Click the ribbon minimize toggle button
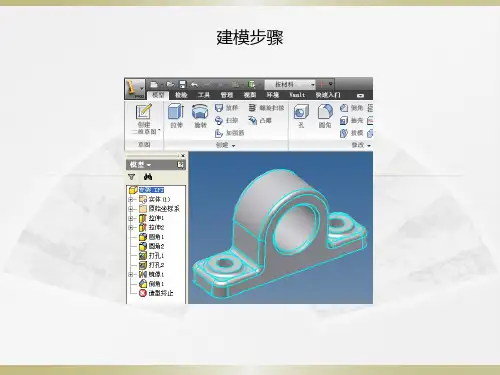500x375 pixels. [360, 95]
